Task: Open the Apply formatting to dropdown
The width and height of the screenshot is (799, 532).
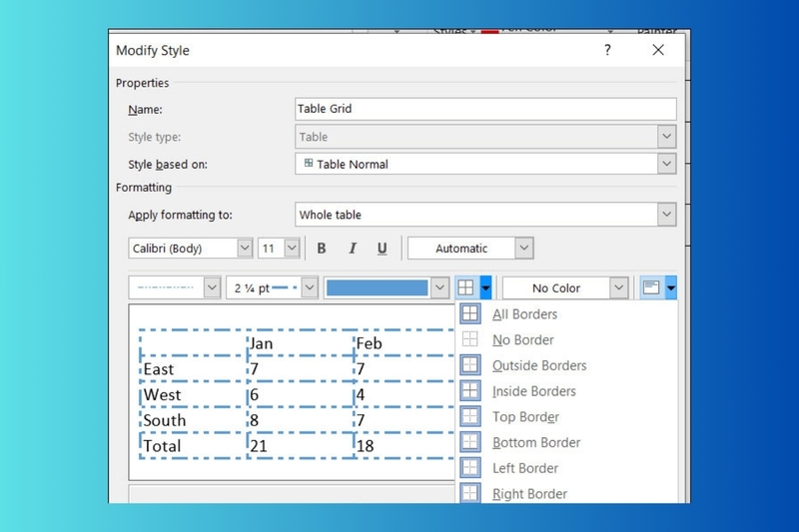Action: tap(666, 215)
